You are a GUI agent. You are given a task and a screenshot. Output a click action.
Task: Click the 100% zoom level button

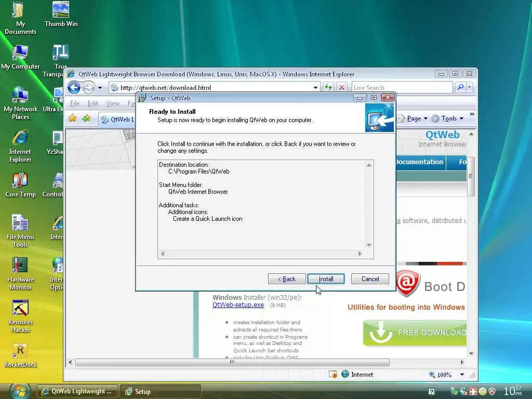click(x=441, y=375)
